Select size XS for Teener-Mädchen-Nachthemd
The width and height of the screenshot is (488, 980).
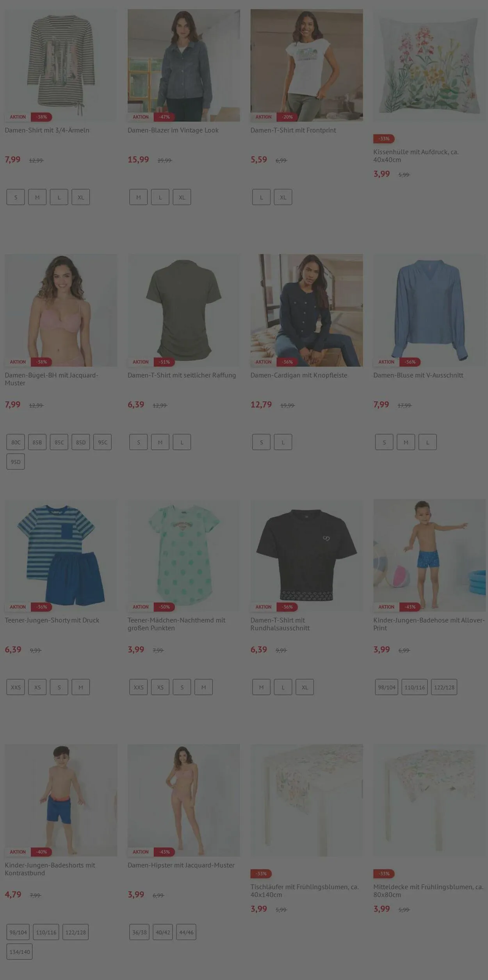(x=160, y=687)
